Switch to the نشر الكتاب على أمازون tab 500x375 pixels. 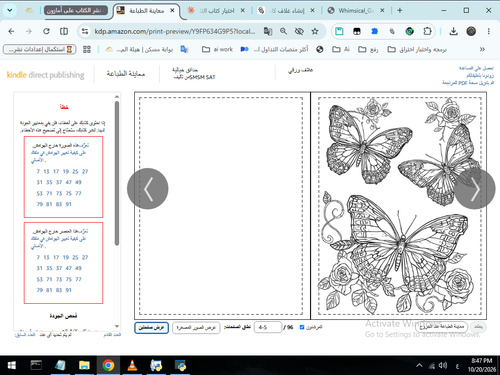coord(76,11)
